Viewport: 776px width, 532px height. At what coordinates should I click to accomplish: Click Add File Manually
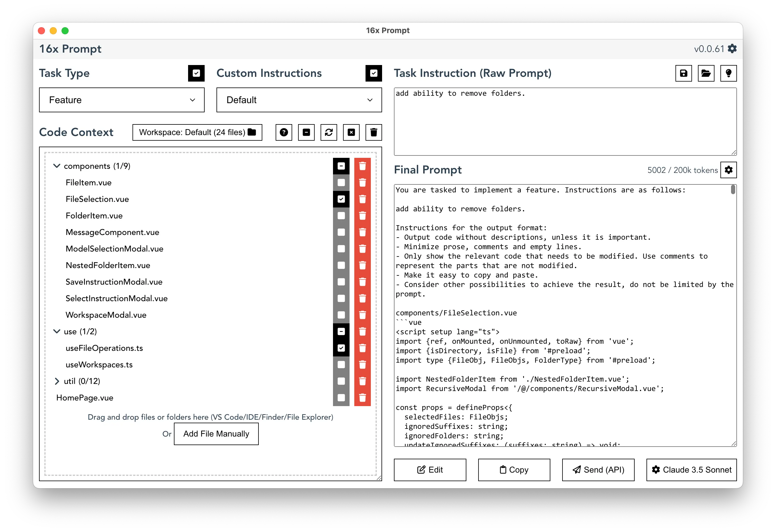pyautogui.click(x=216, y=434)
